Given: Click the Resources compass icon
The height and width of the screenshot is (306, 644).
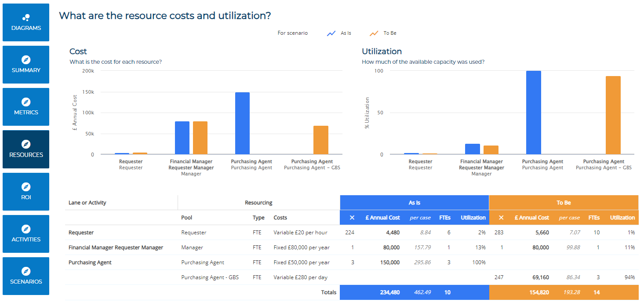Looking at the screenshot, I should [x=26, y=144].
